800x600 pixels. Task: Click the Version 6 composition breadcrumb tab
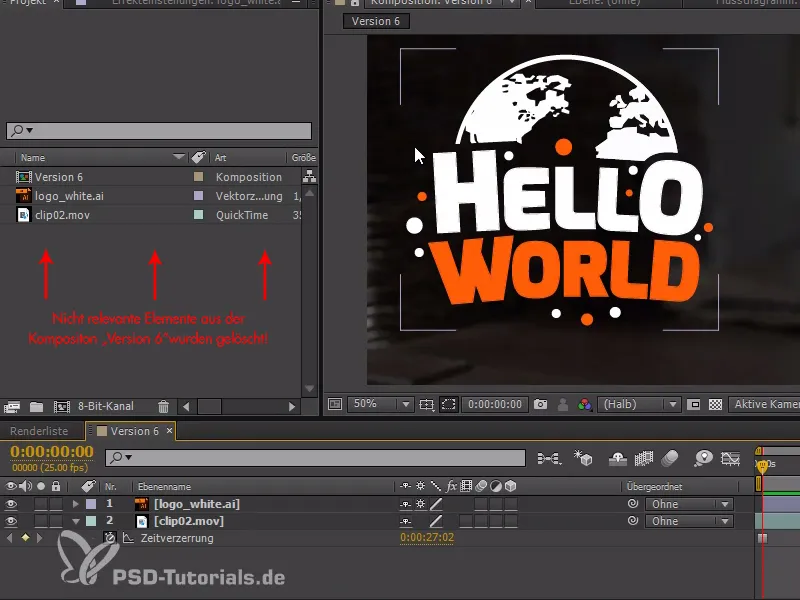(376, 21)
